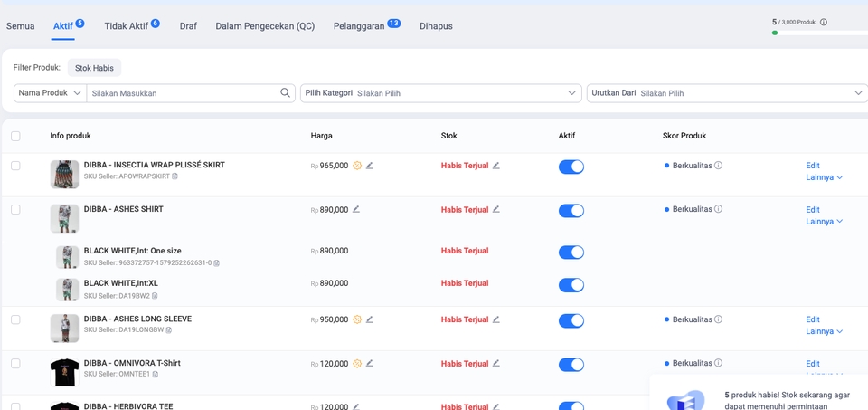Open OMNIVORA T-Shirt product thumbnail

point(64,372)
